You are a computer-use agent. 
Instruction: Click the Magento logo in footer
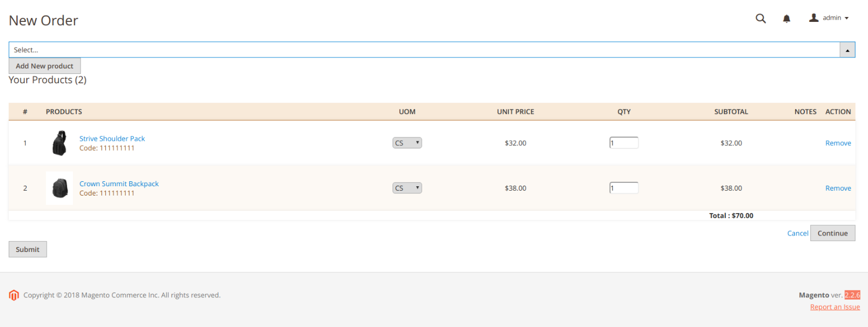point(14,295)
